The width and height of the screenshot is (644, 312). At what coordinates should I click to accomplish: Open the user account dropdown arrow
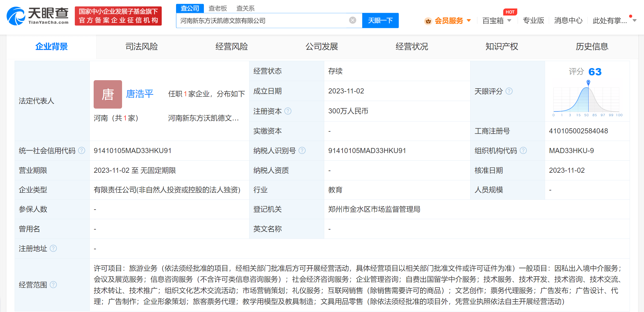(634, 21)
